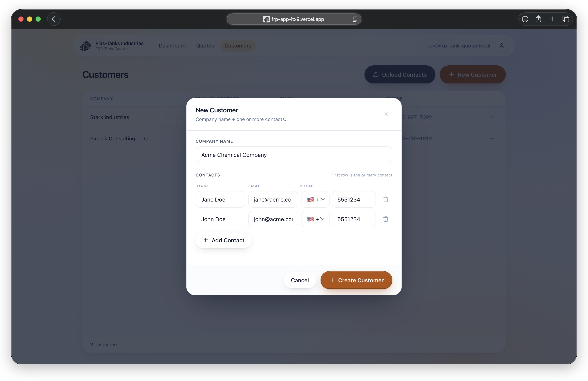Click the New Customer button on page
Screen dimensions: 588x381
[473, 74]
